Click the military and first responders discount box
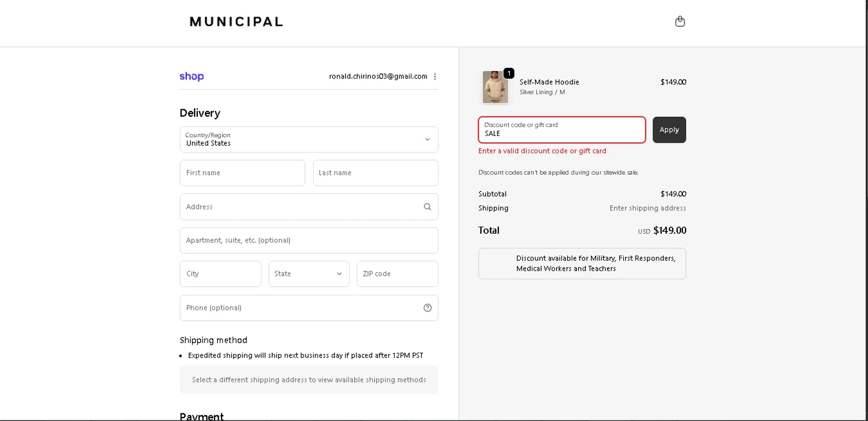 [x=582, y=264]
